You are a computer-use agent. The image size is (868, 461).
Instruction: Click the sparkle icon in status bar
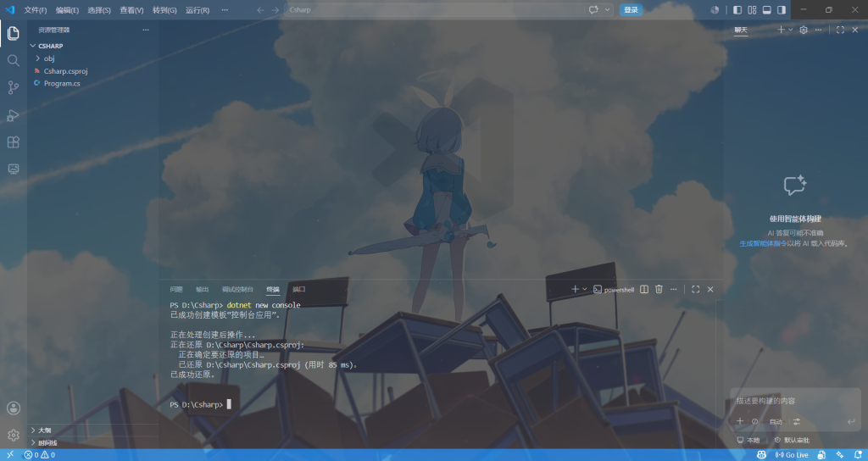coord(840,455)
